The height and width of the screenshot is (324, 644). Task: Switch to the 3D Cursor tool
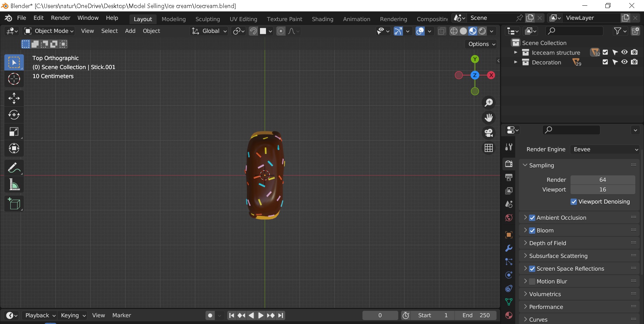14,79
